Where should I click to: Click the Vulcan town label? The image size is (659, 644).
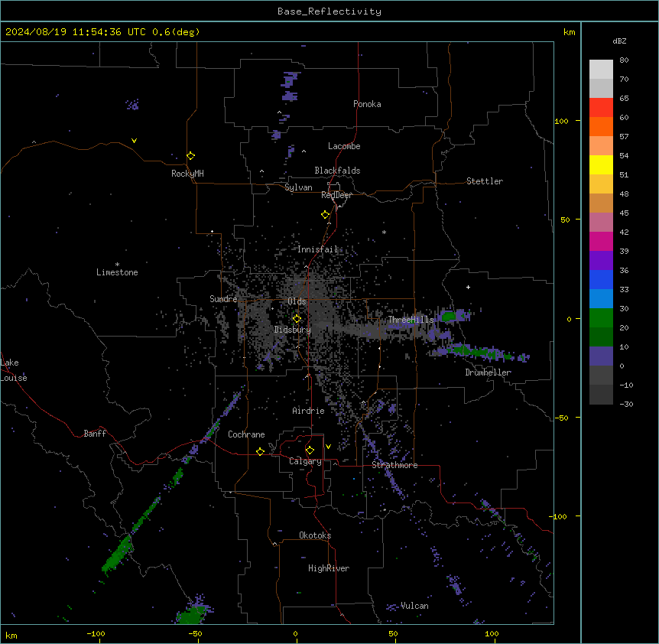[x=414, y=606]
